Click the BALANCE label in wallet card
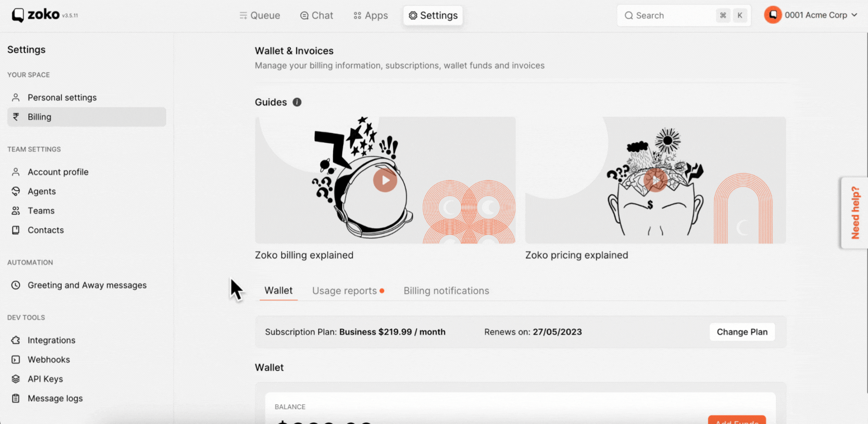 coord(290,407)
